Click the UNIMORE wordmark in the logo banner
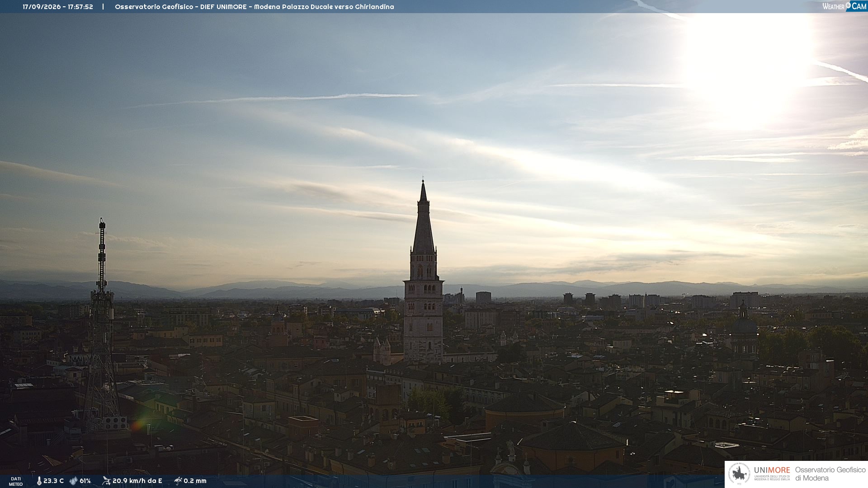The width and height of the screenshot is (868, 488). coord(772,470)
